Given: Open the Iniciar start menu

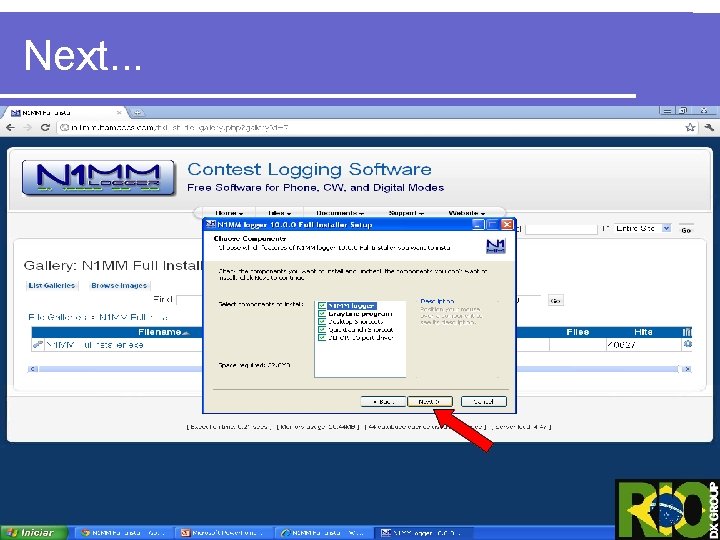Looking at the screenshot, I should coord(33,533).
